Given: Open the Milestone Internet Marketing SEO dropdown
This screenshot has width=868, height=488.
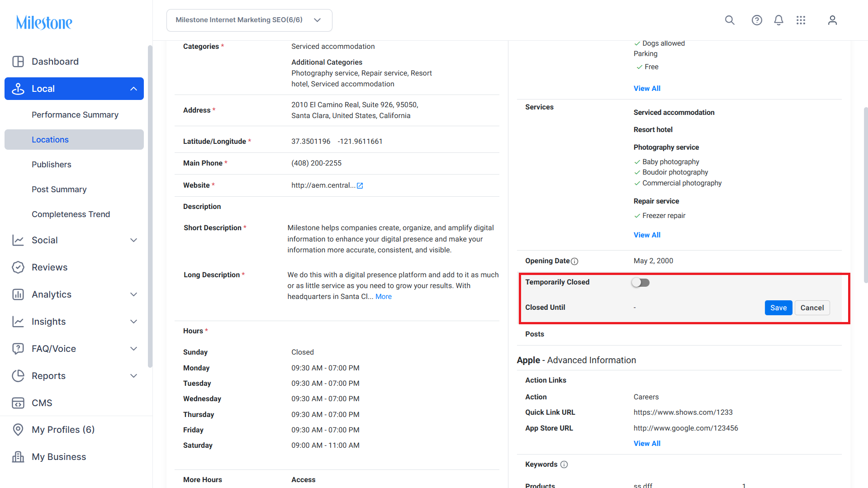Looking at the screenshot, I should point(249,20).
